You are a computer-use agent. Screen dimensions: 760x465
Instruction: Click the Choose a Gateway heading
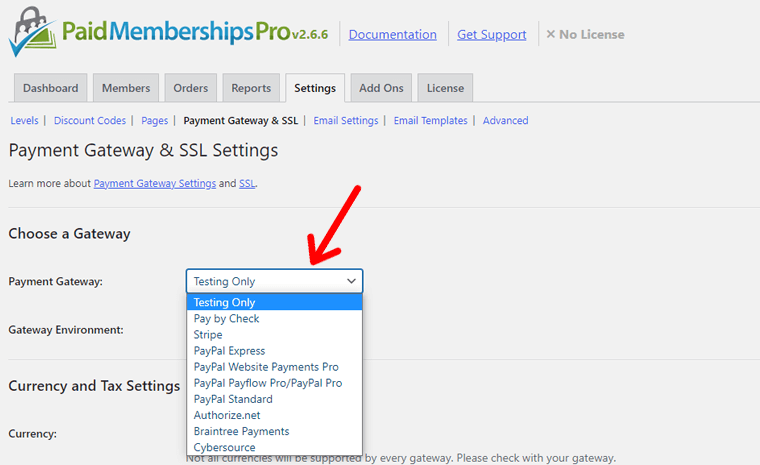click(69, 234)
